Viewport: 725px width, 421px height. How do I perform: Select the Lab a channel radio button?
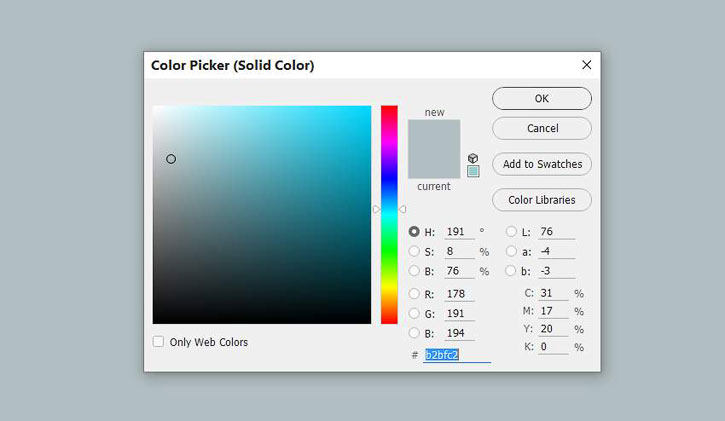[x=511, y=251]
